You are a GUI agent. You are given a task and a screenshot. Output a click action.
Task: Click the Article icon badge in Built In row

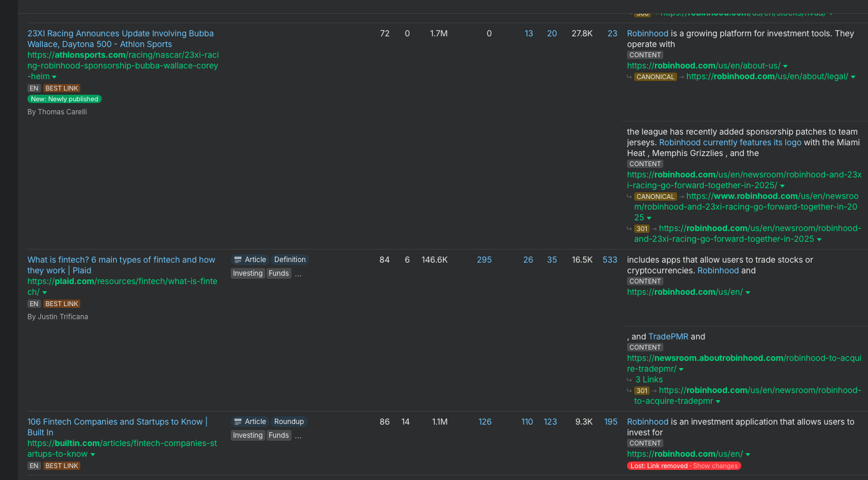click(250, 422)
